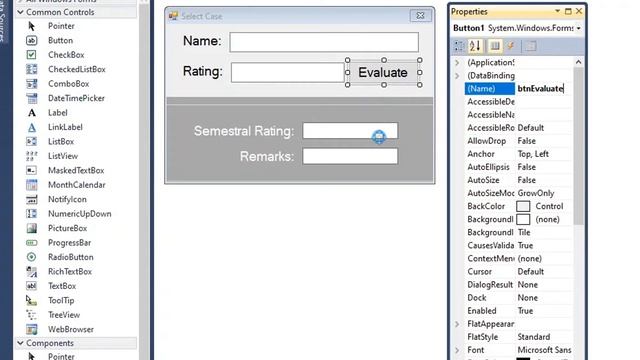Choose the PictureBox control
Screen dimensions: 640x360
[67, 229]
